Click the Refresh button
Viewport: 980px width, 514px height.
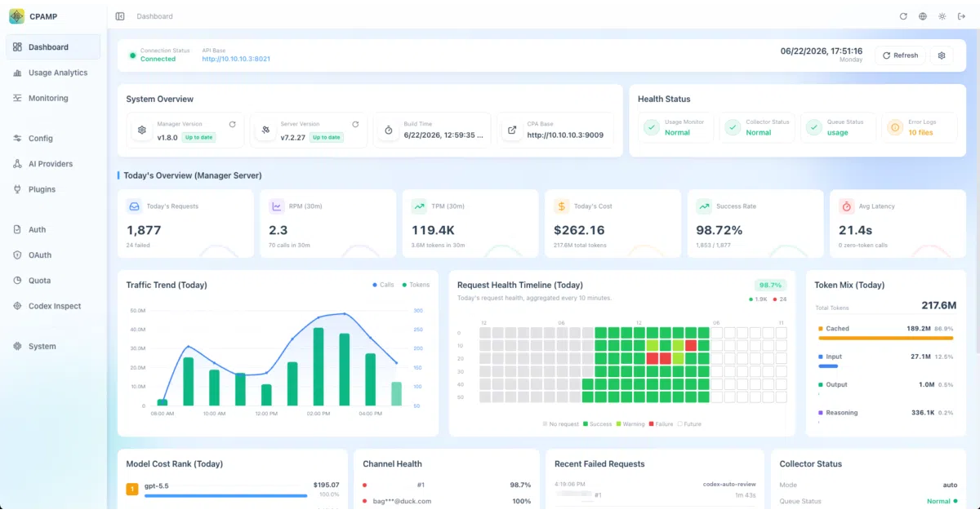click(900, 55)
